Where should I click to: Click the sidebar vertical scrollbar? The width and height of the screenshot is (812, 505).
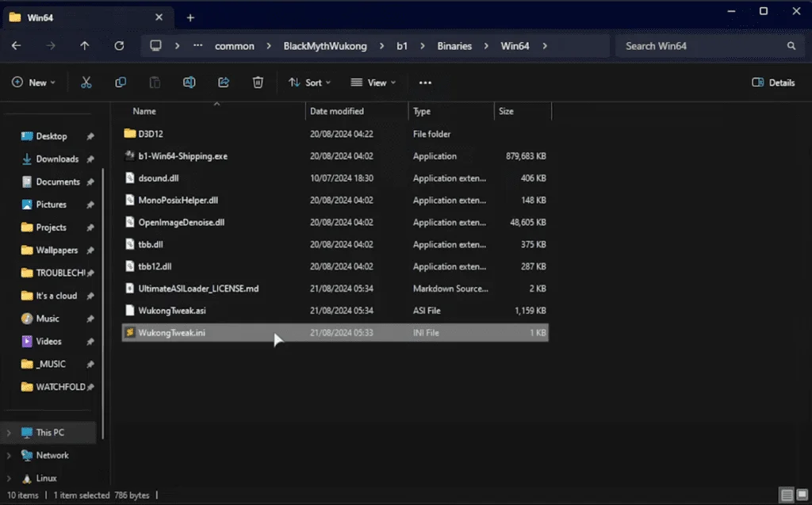(102, 303)
